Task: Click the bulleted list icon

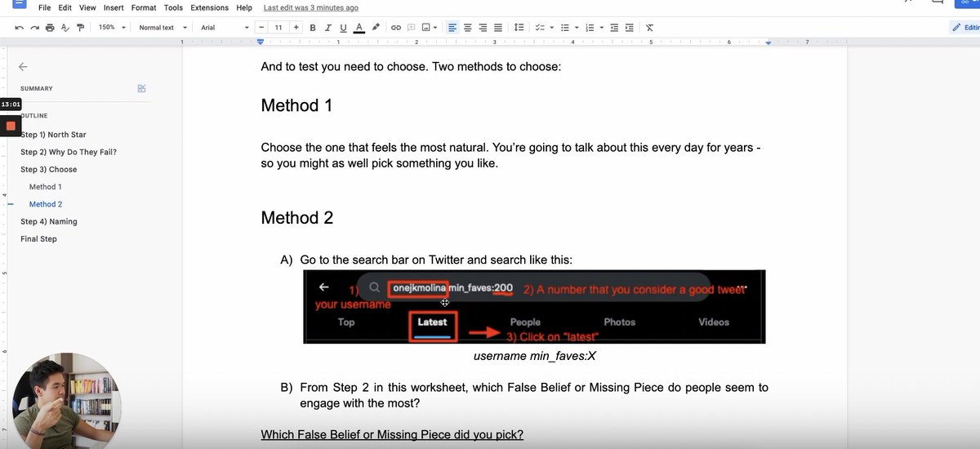Action: [x=565, y=28]
